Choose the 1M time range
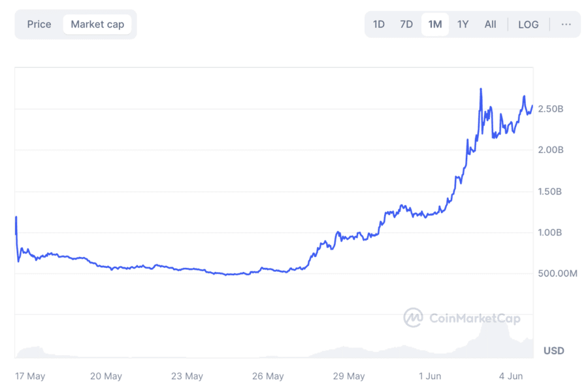The width and height of the screenshot is (588, 387). click(435, 24)
